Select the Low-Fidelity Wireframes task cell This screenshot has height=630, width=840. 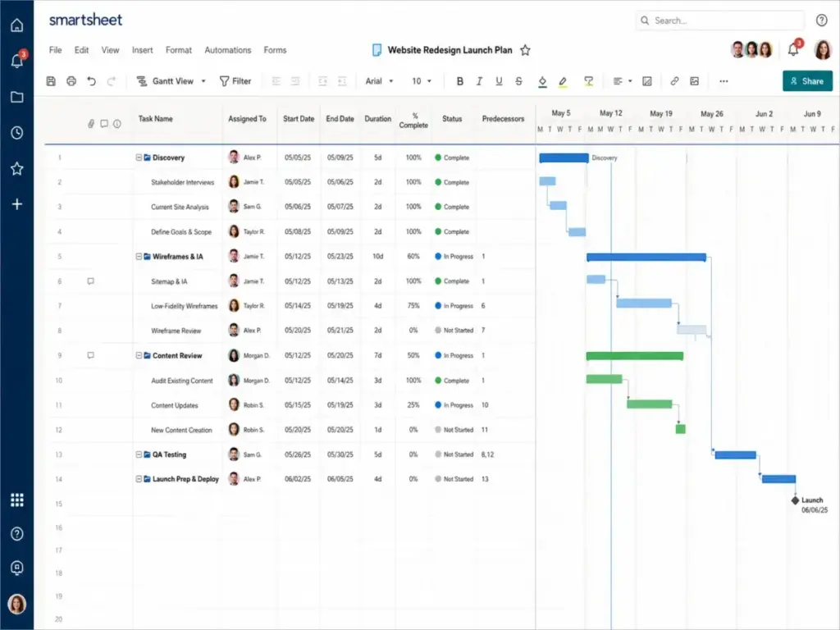coord(184,306)
